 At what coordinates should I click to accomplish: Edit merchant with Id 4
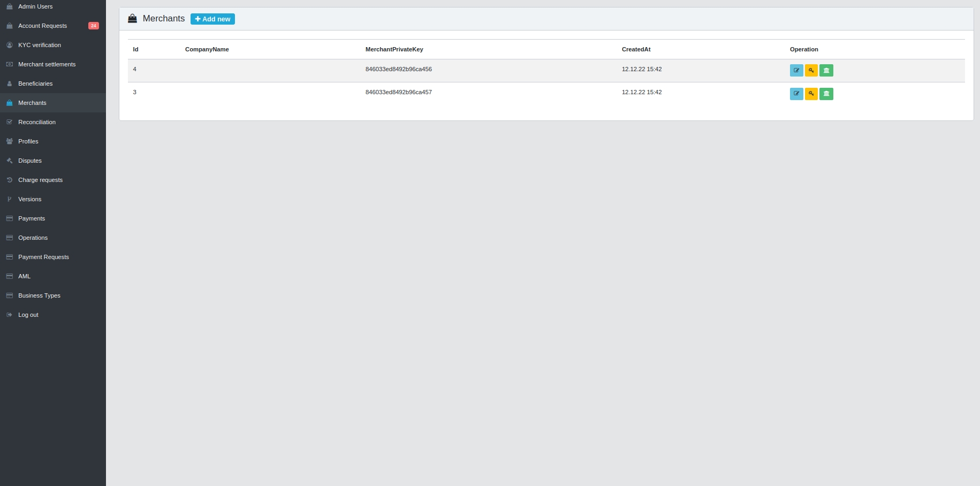click(x=796, y=70)
